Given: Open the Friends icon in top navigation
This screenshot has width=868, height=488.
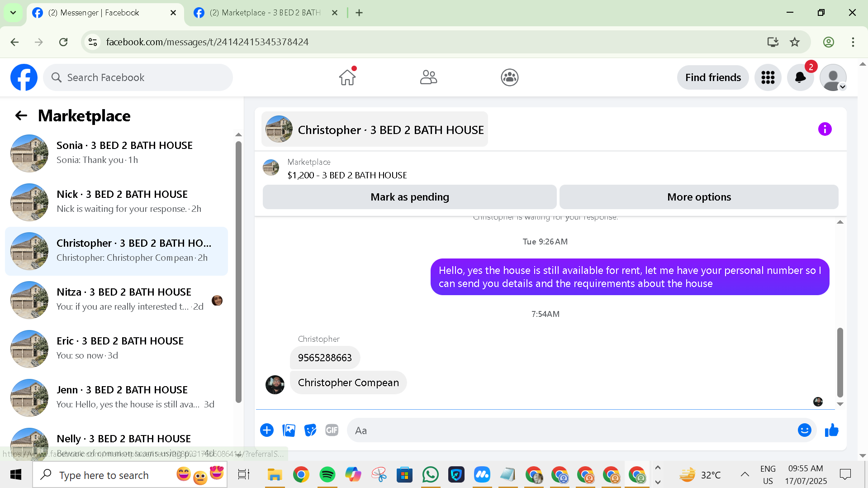Looking at the screenshot, I should tap(428, 77).
